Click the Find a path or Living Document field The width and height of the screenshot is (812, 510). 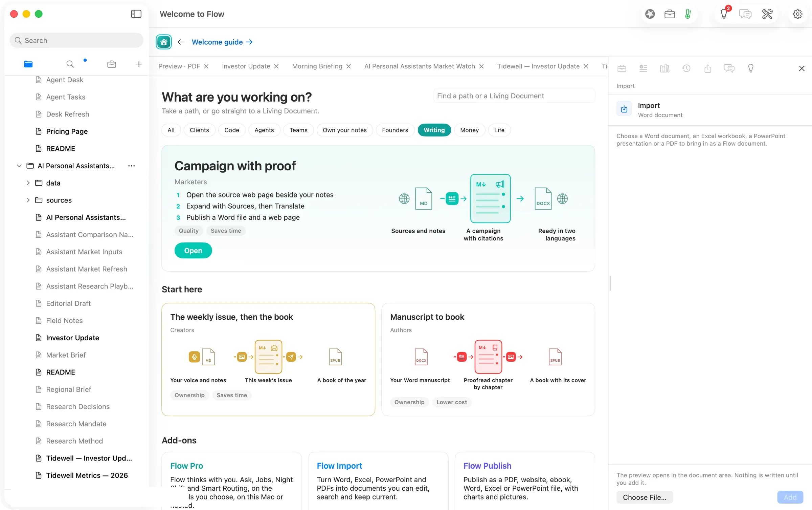pos(514,96)
